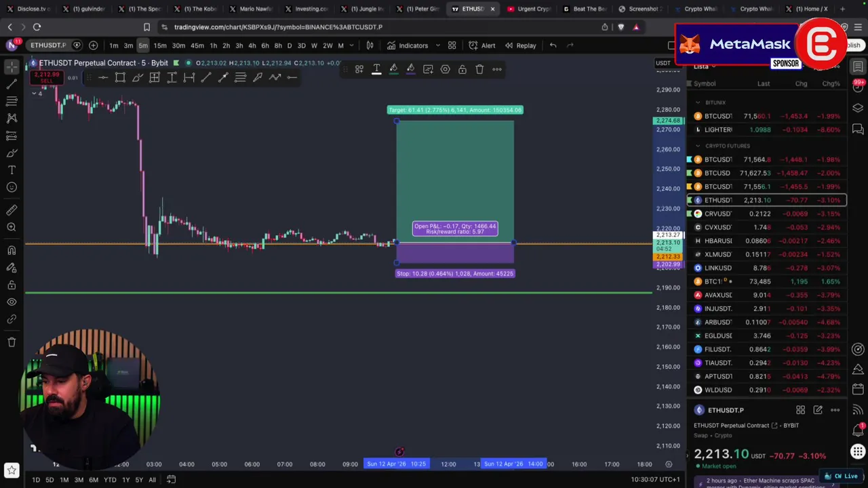Switch to the 4h timeframe

tap(252, 45)
